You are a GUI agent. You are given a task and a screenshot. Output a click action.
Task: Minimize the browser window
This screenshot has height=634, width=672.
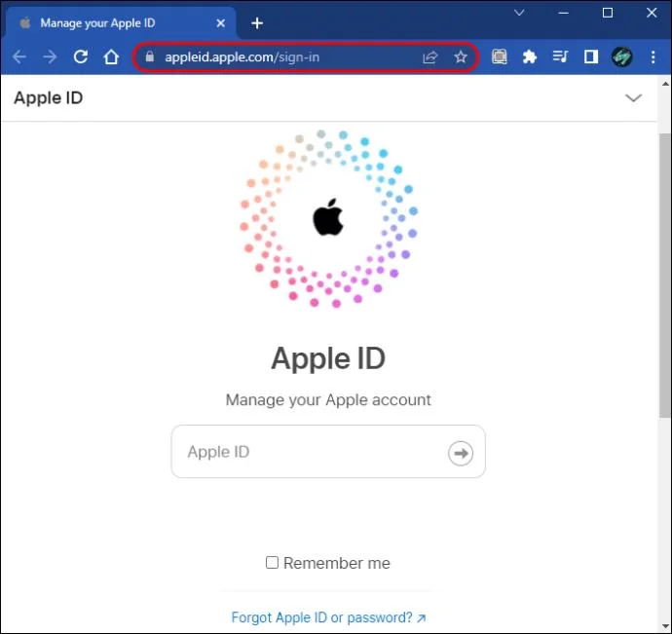[564, 13]
